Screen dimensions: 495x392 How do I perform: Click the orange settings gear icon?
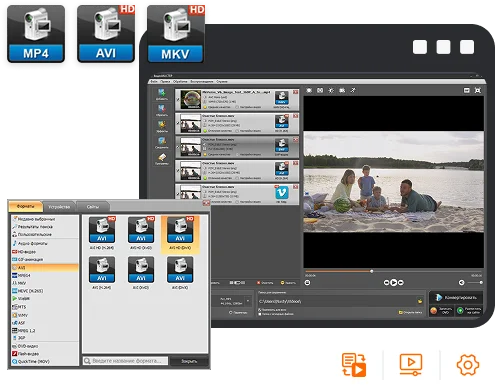(x=468, y=365)
